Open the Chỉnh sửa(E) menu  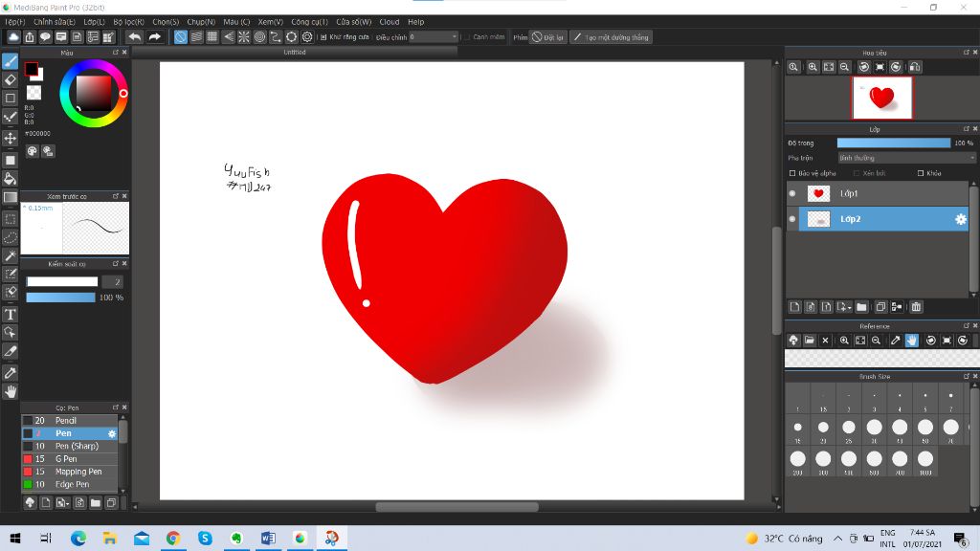(x=55, y=22)
